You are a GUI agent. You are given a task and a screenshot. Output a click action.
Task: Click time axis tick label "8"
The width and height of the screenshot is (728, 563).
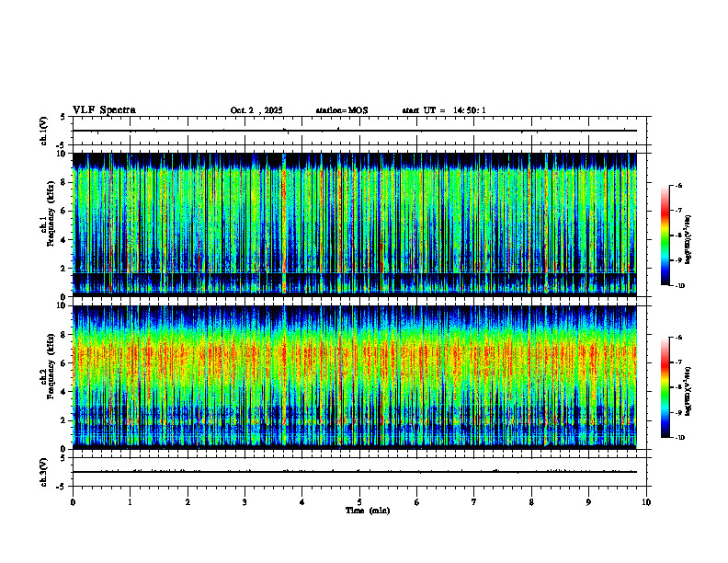(531, 502)
